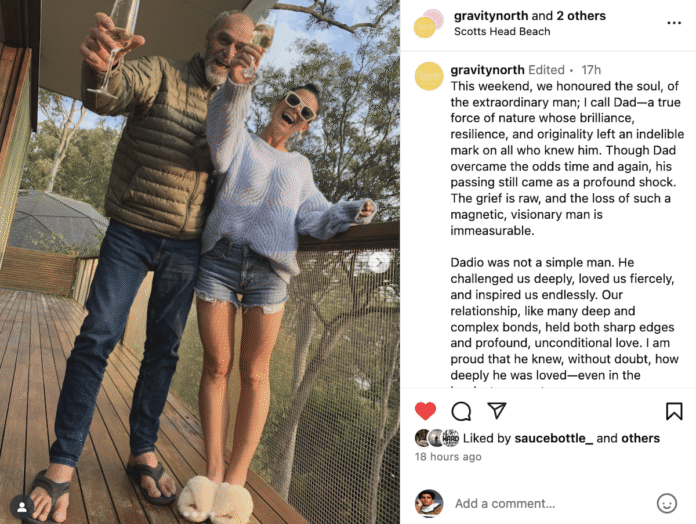Open gravitynorth username in the caption
Viewport: 696px width, 524px height.
tap(487, 70)
